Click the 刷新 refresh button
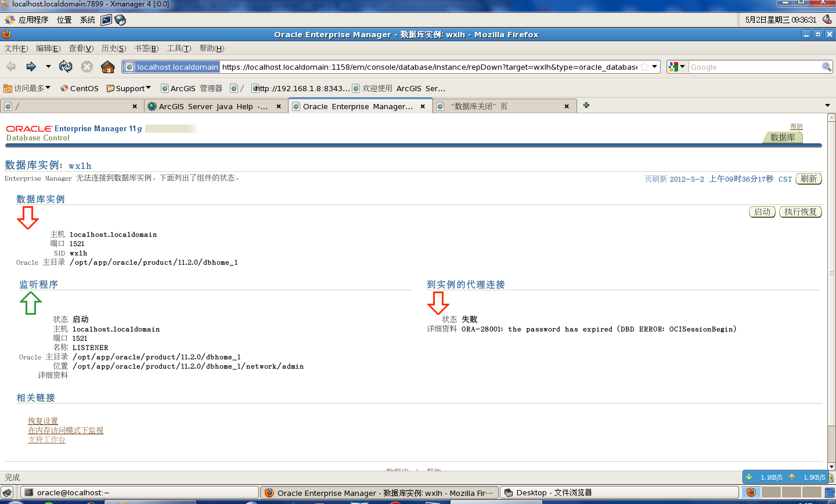Screen dimensions: 836x504 pyautogui.click(x=809, y=179)
